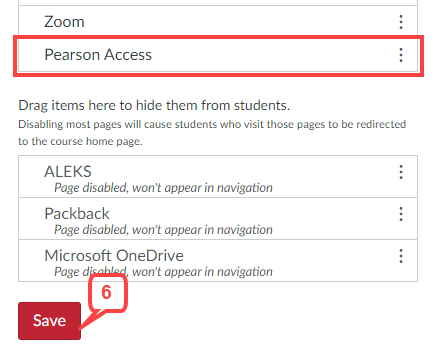
Task: Select the Microsoft OneDrive navigation item
Action: coord(218,261)
